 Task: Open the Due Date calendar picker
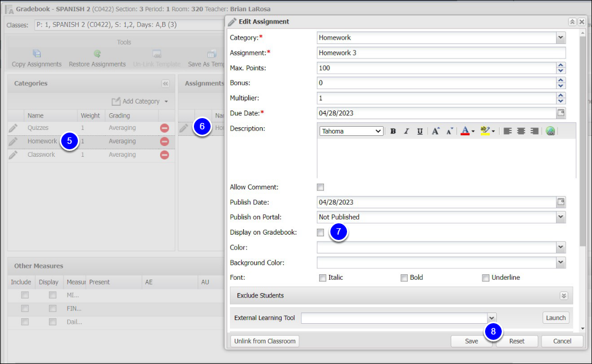click(561, 113)
